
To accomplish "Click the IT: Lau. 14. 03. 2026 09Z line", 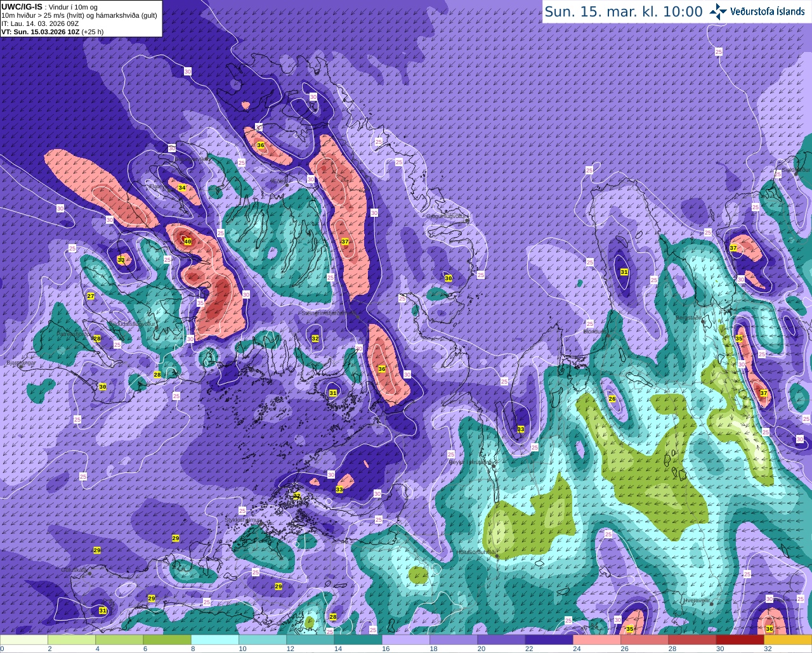I will (x=40, y=23).
